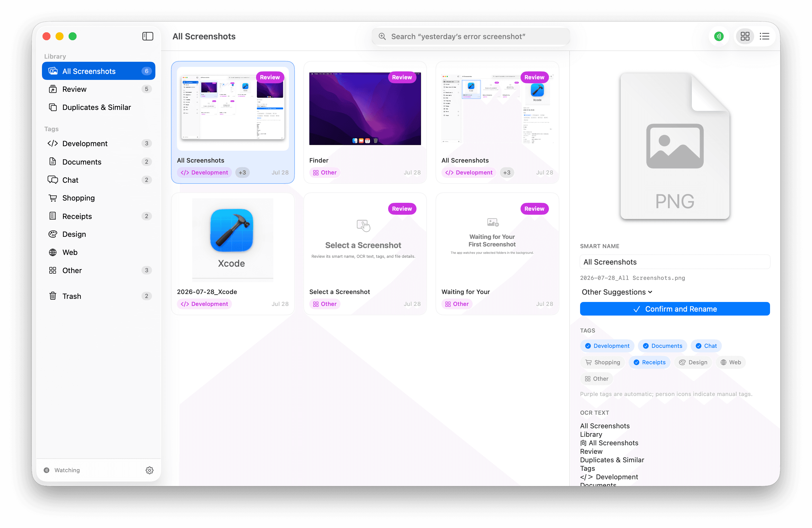This screenshot has height=528, width=812.
Task: Click the magnifier search icon
Action: 382,37
